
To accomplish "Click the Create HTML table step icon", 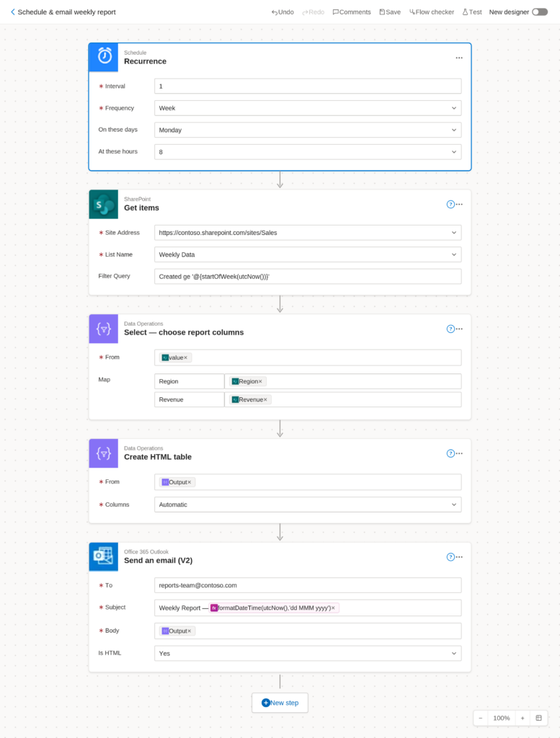I will click(104, 453).
